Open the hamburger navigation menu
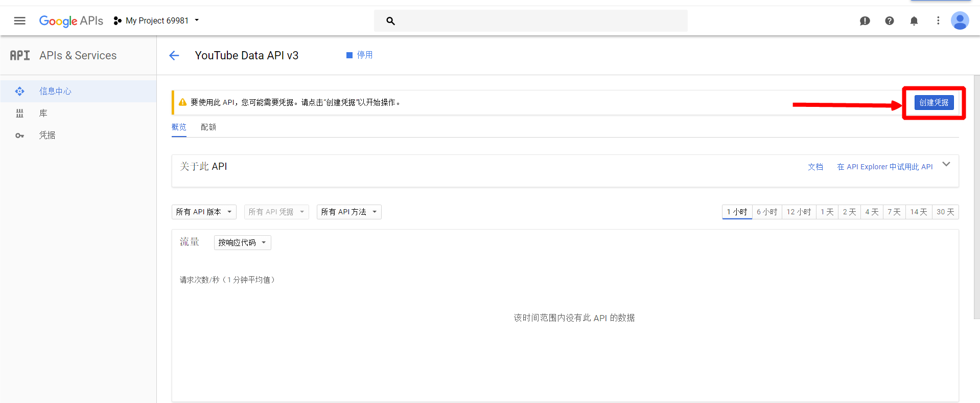980x403 pixels. (x=19, y=20)
